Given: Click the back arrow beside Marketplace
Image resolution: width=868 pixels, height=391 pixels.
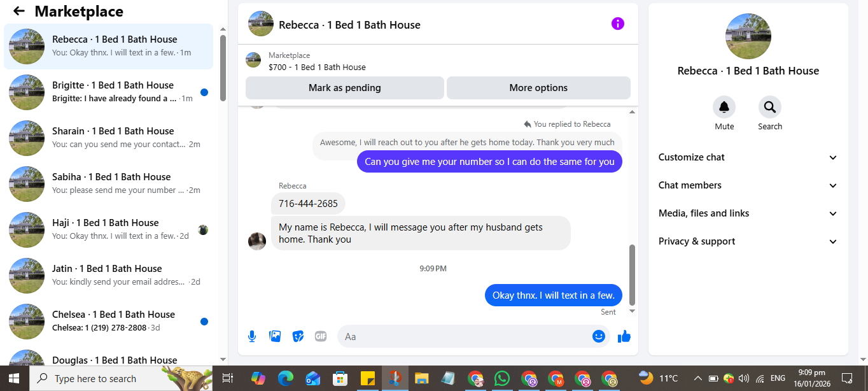Looking at the screenshot, I should 19,11.
